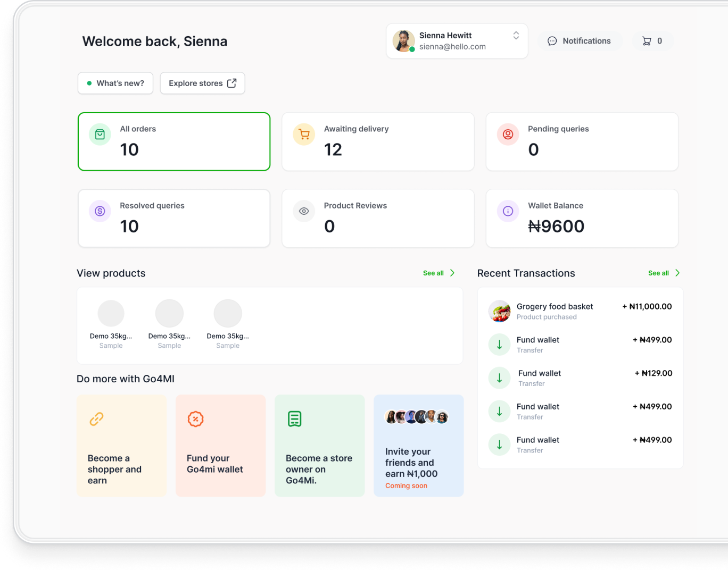Select the Awaiting delivery card

click(x=378, y=141)
